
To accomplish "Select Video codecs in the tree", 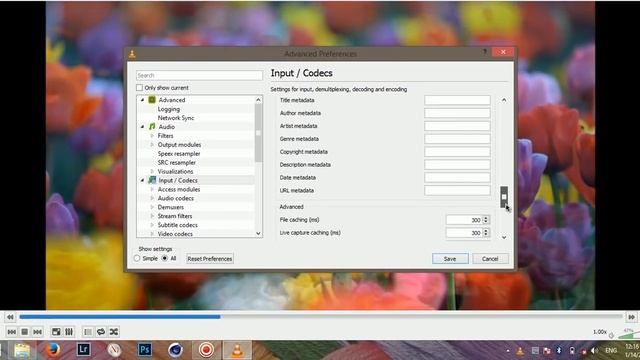I will tap(175, 234).
